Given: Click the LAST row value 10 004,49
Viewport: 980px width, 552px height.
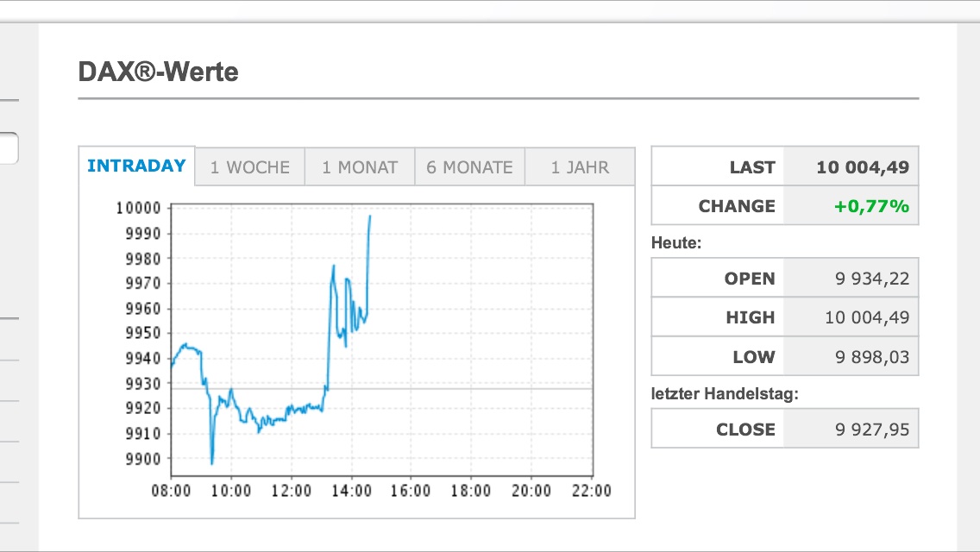Looking at the screenshot, I should pyautogui.click(x=862, y=167).
